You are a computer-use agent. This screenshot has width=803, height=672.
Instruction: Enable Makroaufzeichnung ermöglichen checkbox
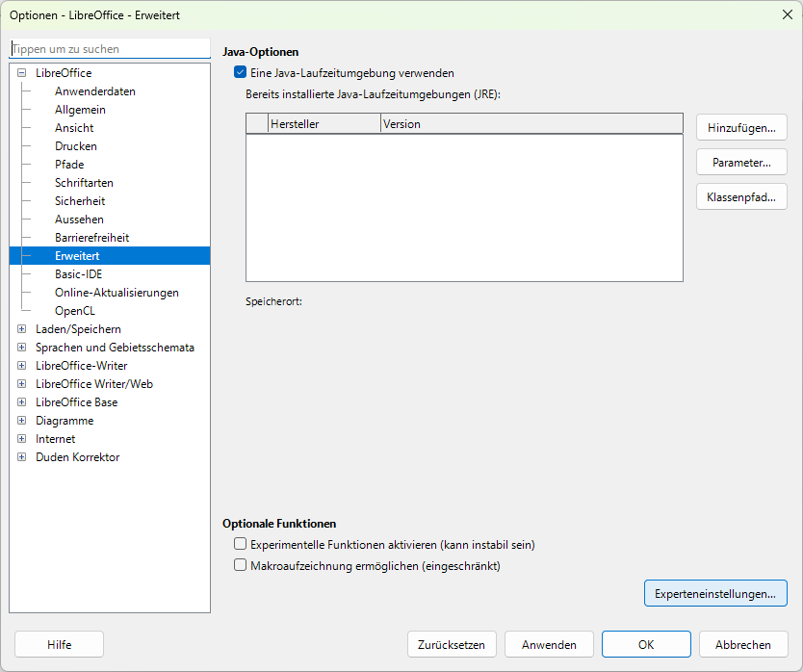tap(241, 566)
